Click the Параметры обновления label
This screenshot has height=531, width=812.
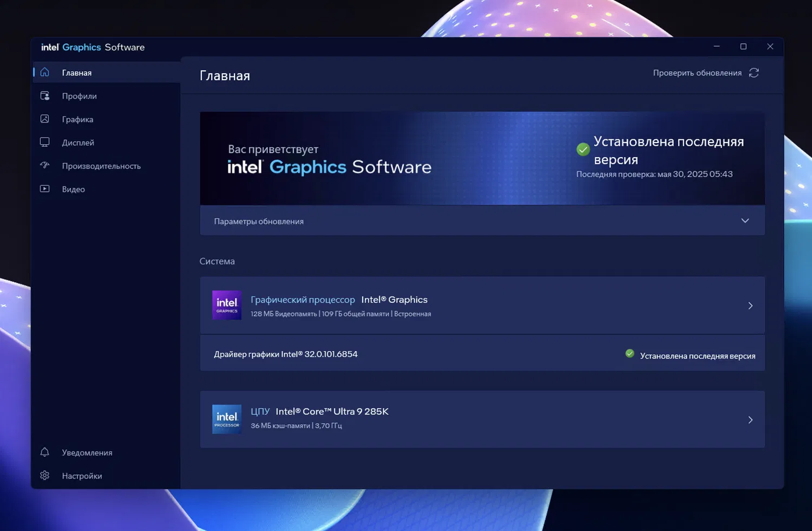point(259,221)
